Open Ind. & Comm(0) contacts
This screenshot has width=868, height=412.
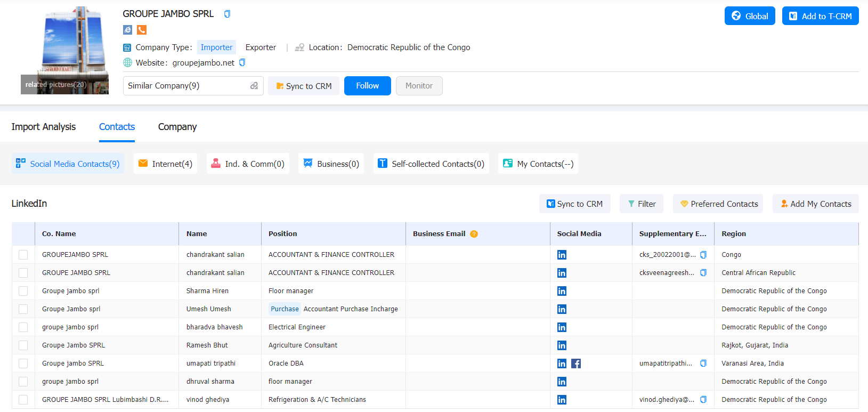pos(248,164)
